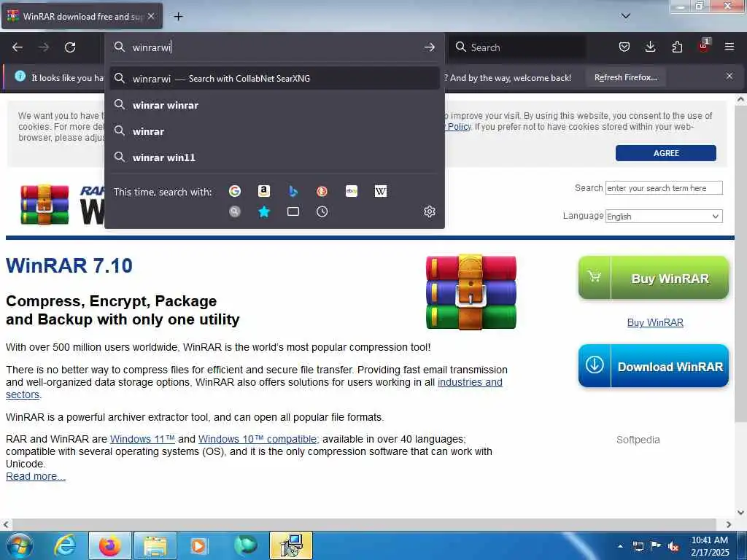This screenshot has width=747, height=560.
Task: Open search settings gear in the dropdown
Action: (x=429, y=211)
